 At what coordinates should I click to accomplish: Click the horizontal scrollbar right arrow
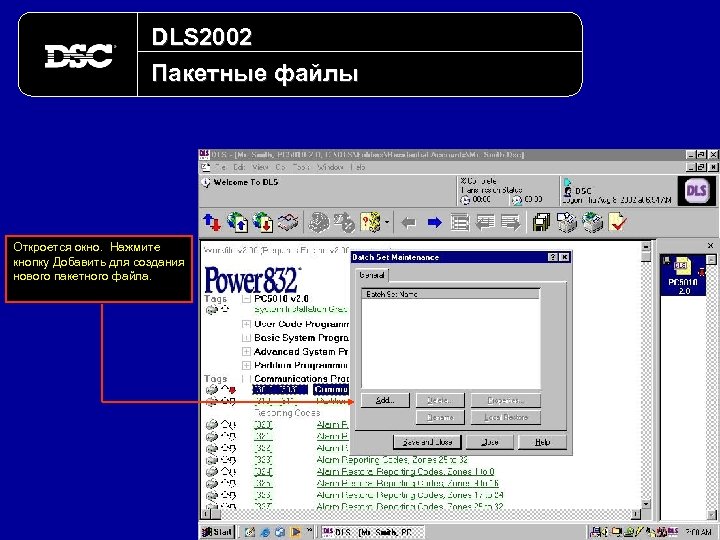pos(636,514)
